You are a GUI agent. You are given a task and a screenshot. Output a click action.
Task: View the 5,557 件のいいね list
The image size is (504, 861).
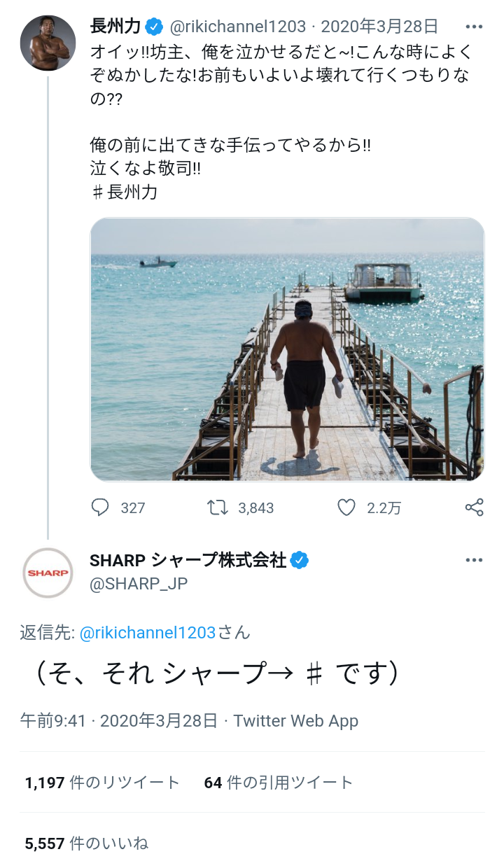pyautogui.click(x=87, y=843)
